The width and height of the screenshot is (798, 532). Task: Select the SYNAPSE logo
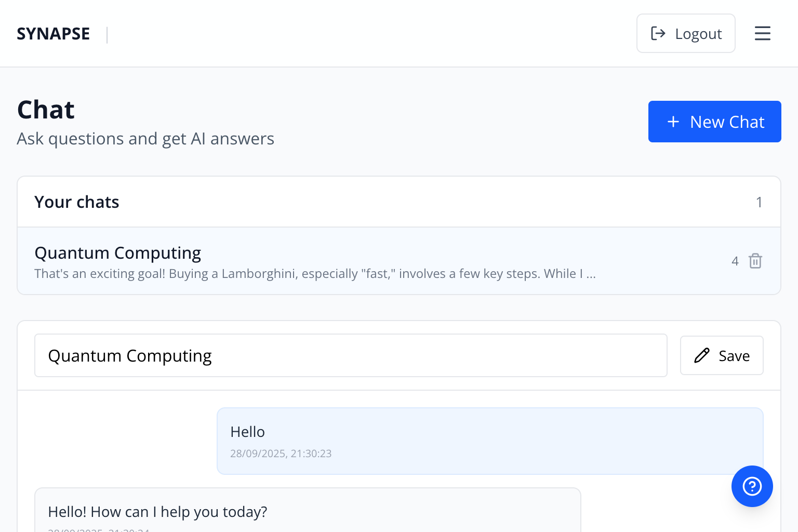(x=53, y=33)
